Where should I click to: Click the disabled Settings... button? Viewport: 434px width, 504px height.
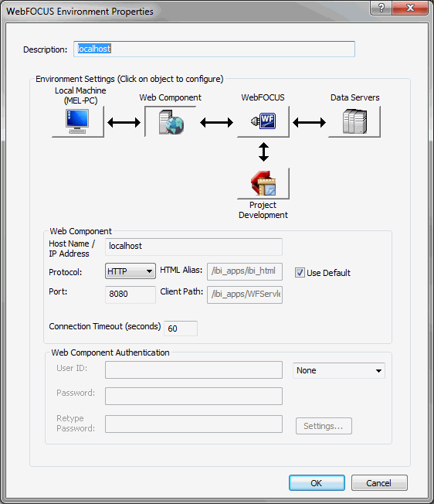[324, 426]
